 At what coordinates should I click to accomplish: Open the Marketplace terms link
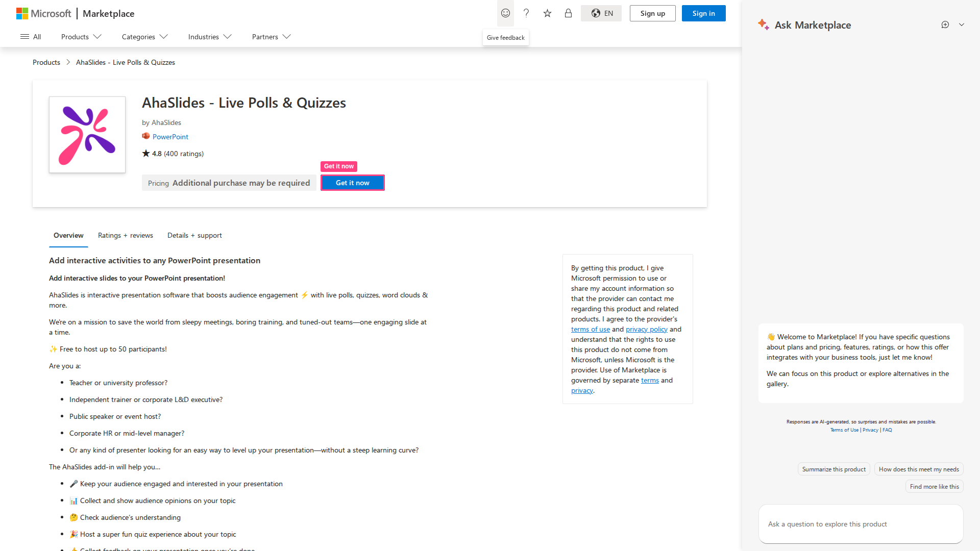[x=650, y=380]
